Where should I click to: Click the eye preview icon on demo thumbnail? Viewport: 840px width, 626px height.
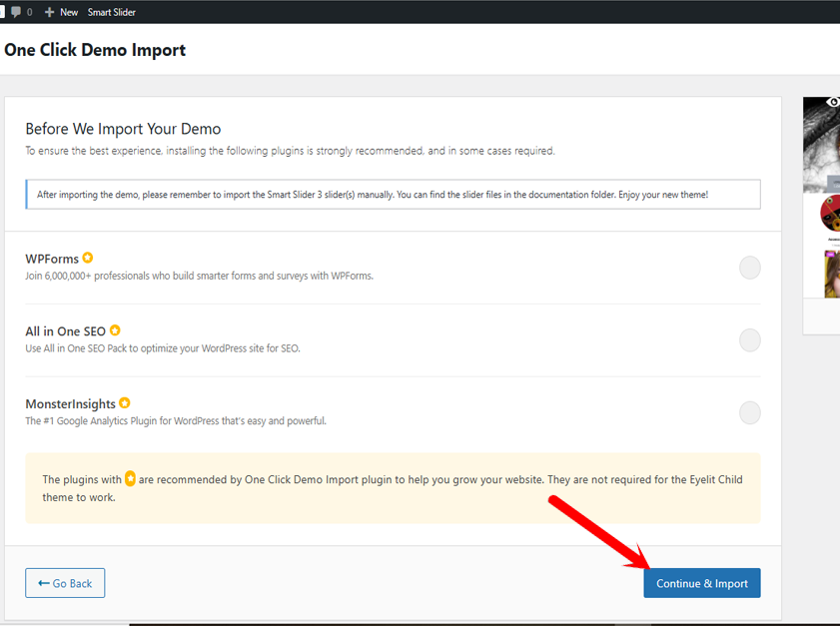tap(832, 102)
